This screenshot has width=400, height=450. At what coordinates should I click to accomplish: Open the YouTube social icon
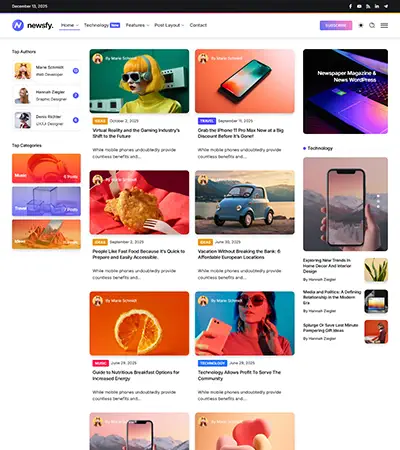tap(359, 6)
